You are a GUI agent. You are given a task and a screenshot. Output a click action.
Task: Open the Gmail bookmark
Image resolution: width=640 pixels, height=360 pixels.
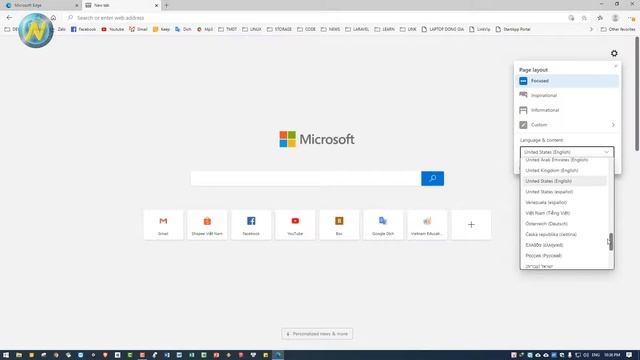click(138, 29)
